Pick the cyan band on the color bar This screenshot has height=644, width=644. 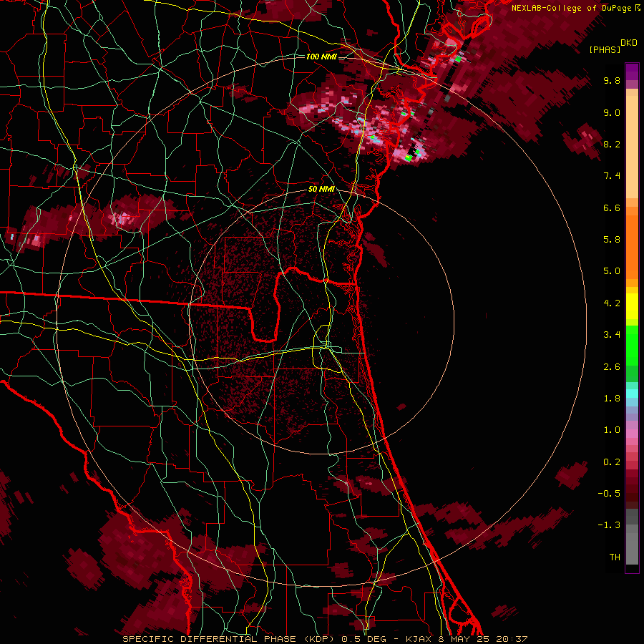click(x=632, y=393)
